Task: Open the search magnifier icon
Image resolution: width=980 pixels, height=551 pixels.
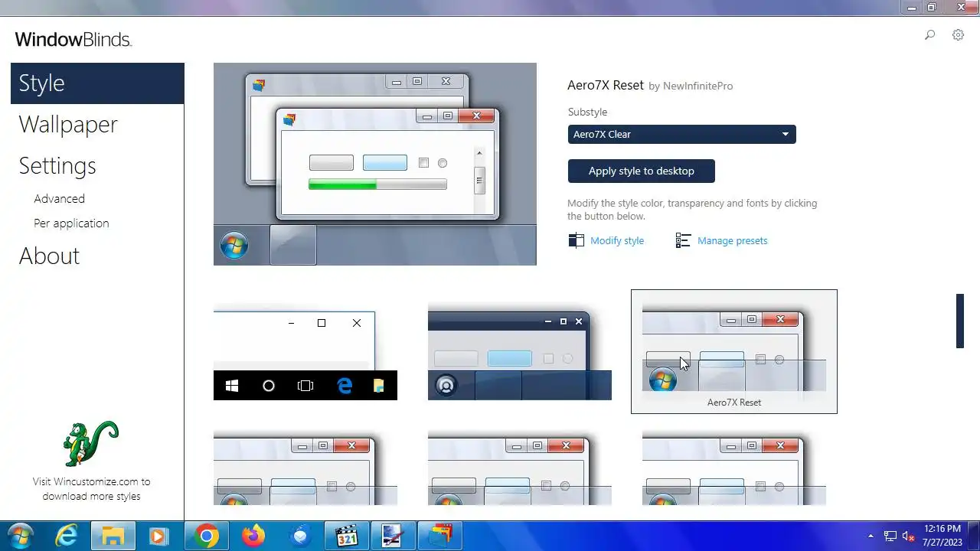Action: click(929, 35)
